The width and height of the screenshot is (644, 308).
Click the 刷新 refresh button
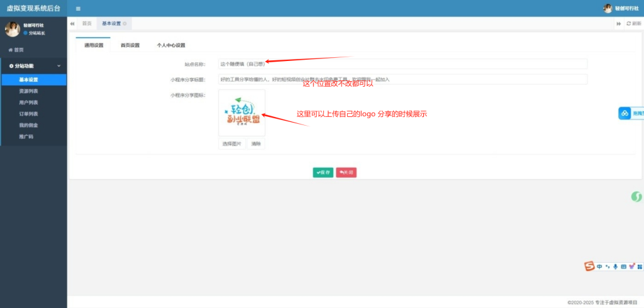point(633,23)
